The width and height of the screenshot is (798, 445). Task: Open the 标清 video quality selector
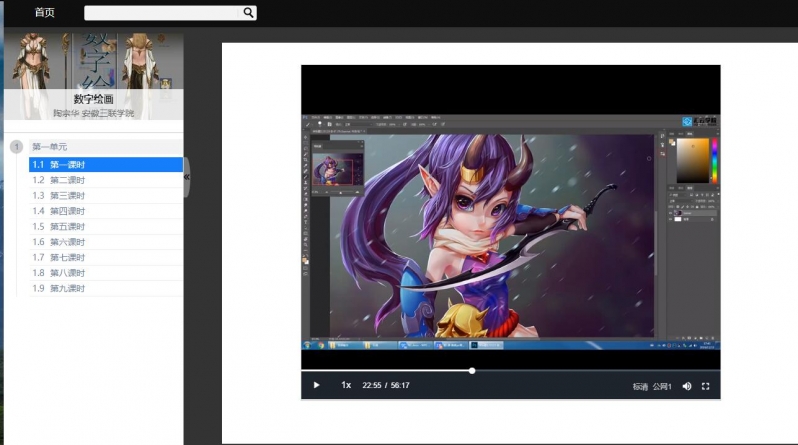[x=640, y=386]
